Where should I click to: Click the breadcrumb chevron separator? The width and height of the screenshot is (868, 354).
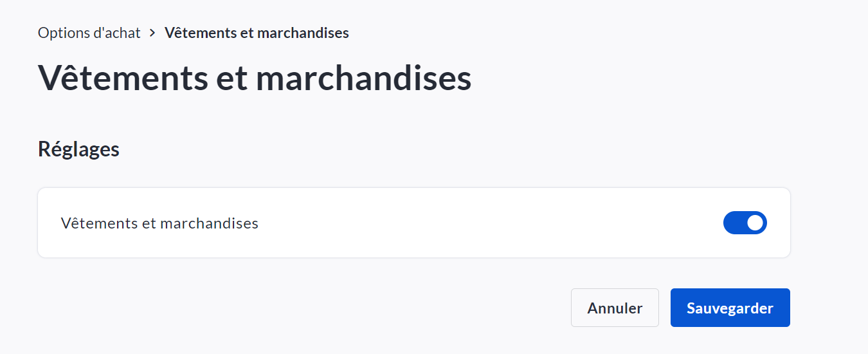point(152,32)
